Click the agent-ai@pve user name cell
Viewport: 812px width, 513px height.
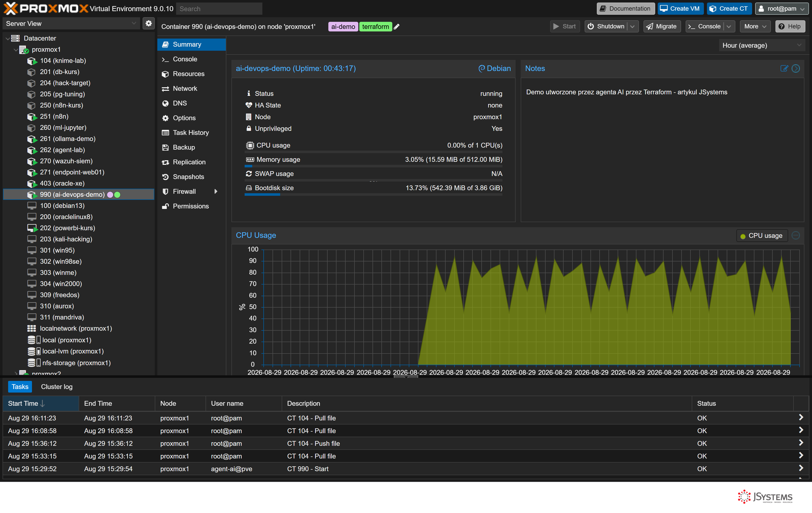coord(231,469)
